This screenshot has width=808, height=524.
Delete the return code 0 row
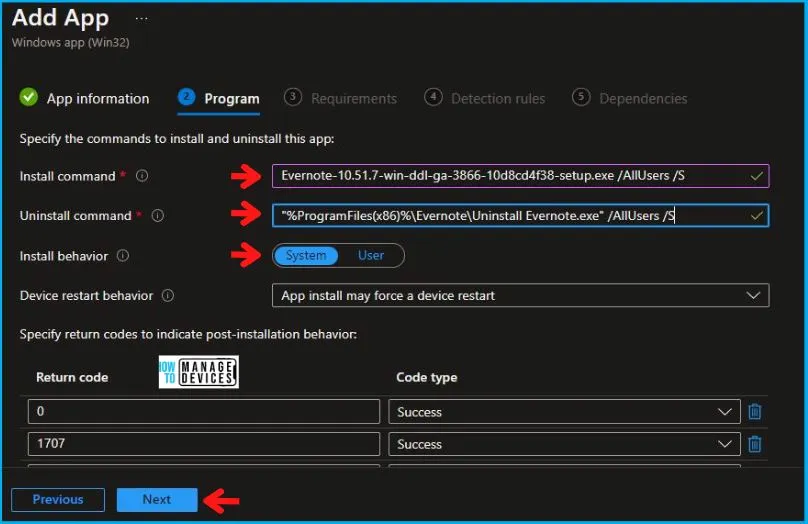[x=755, y=412]
